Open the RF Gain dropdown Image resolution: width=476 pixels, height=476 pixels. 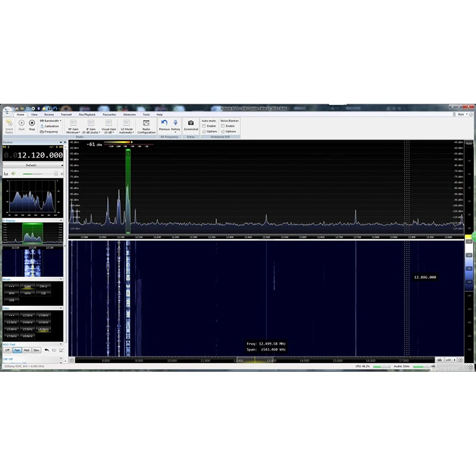point(73,126)
